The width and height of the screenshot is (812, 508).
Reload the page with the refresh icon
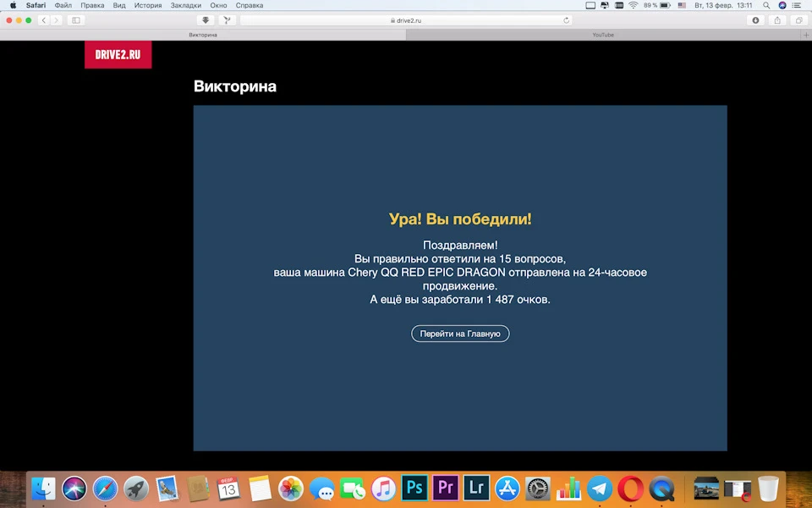click(x=566, y=20)
